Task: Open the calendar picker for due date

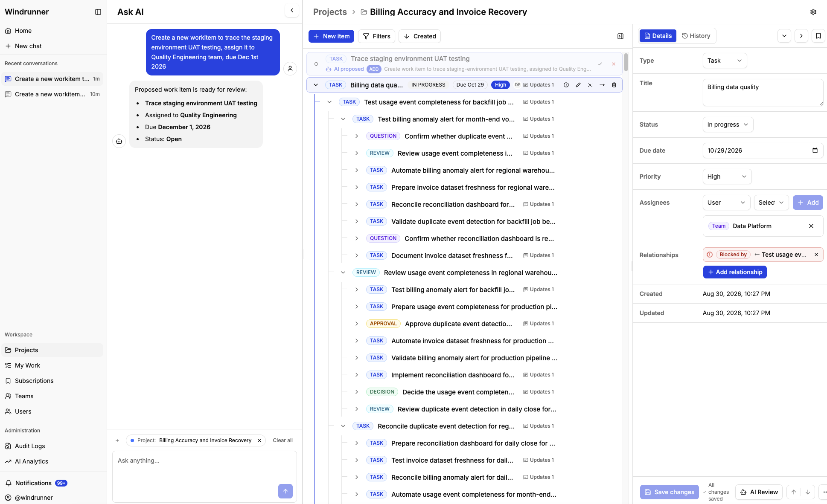Action: coord(815,151)
